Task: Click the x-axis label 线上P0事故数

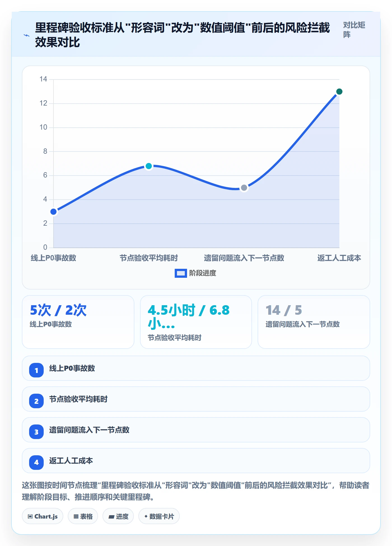Action: click(53, 258)
